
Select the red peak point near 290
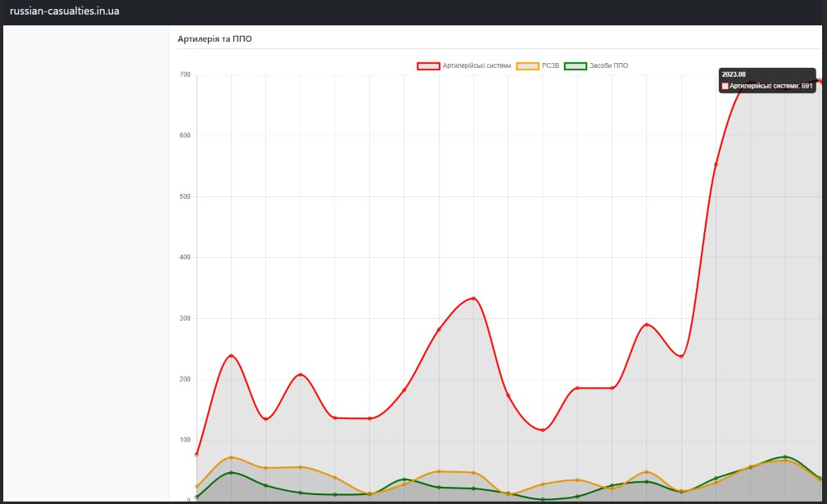647,325
